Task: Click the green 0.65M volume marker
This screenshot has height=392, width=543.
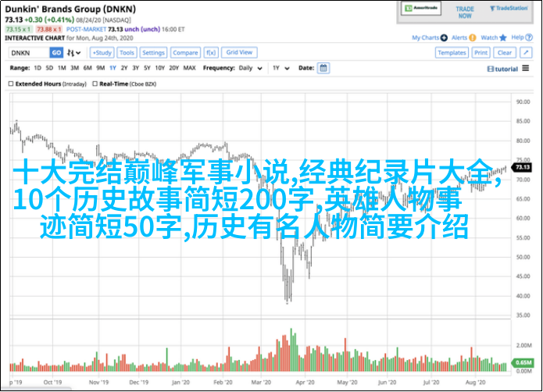Action: tap(522, 362)
